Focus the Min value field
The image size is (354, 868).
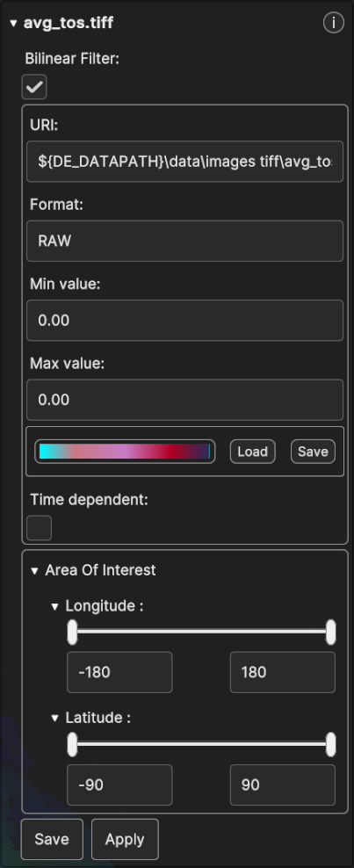(184, 320)
